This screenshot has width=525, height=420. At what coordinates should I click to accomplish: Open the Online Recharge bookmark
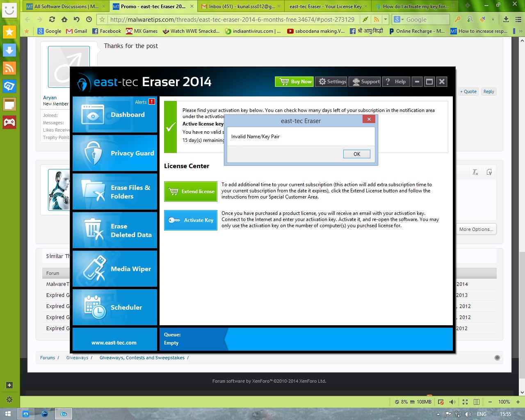417,31
